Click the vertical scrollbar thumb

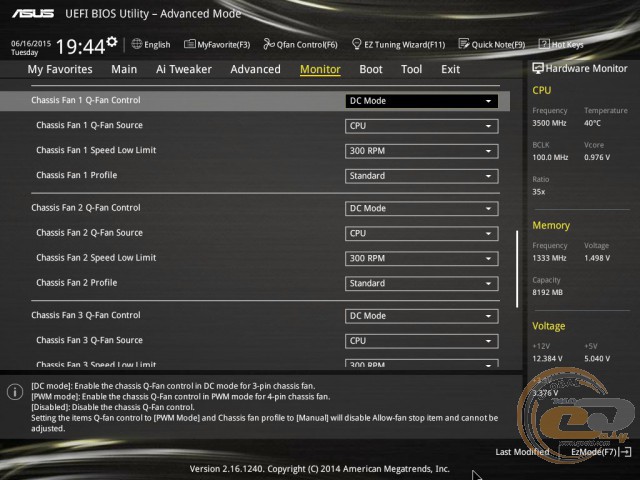point(517,269)
